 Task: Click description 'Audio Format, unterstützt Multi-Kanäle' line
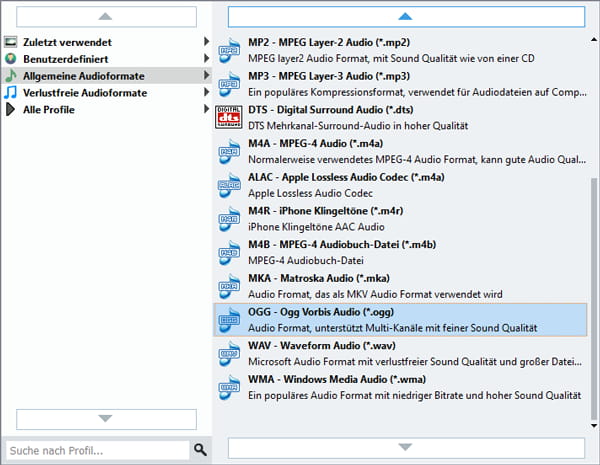pos(393,328)
